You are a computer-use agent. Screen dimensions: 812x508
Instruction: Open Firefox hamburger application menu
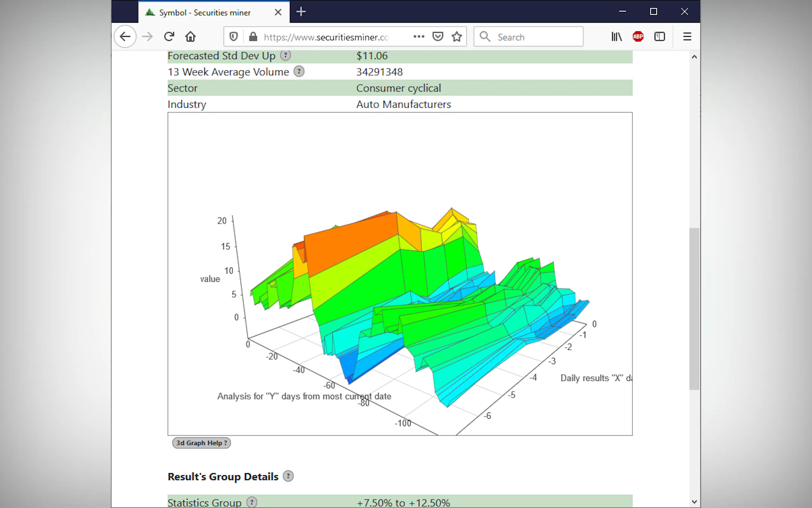(687, 36)
